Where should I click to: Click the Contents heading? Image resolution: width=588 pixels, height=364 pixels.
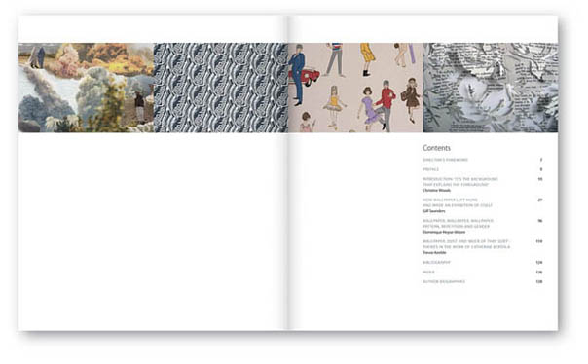(x=436, y=148)
